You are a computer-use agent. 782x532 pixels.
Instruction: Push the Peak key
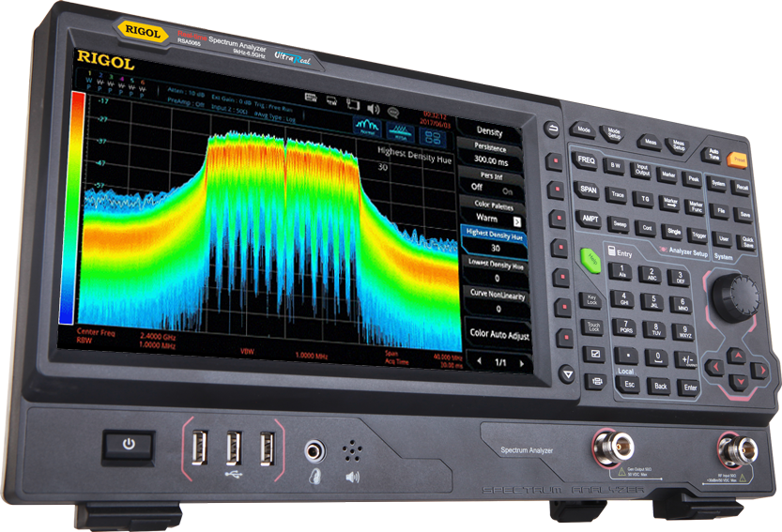[693, 178]
